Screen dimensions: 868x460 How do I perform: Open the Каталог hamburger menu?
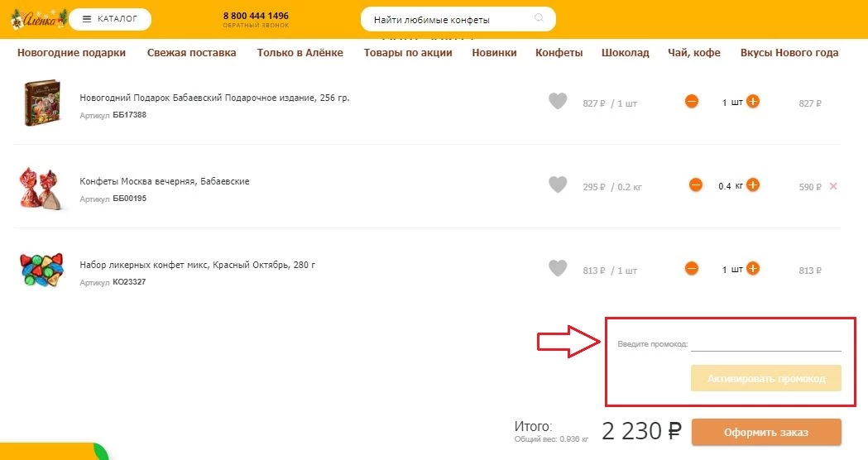click(110, 19)
